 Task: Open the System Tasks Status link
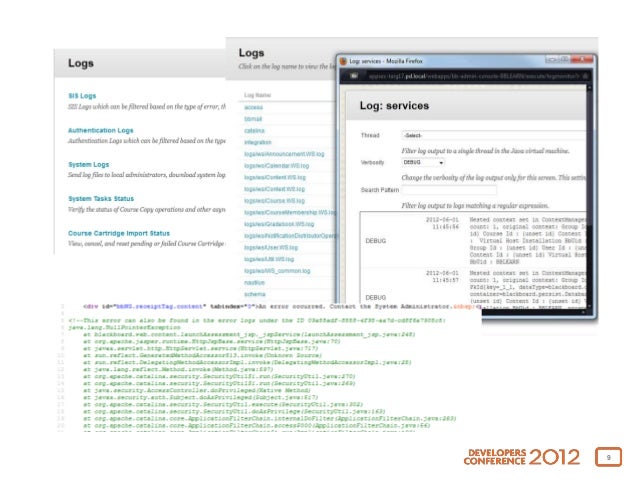tap(101, 199)
